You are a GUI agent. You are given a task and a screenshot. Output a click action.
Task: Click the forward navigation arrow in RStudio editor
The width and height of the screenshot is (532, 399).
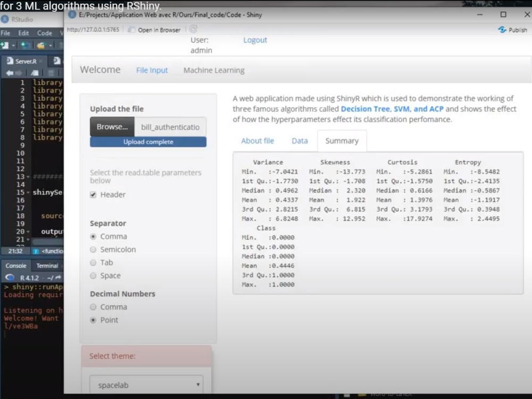point(18,73)
